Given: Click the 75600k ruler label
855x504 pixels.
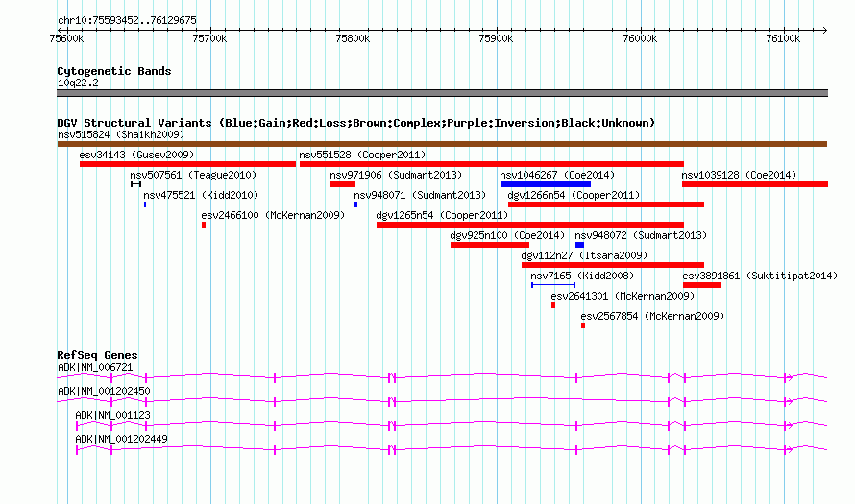Looking at the screenshot, I should pyautogui.click(x=66, y=38).
